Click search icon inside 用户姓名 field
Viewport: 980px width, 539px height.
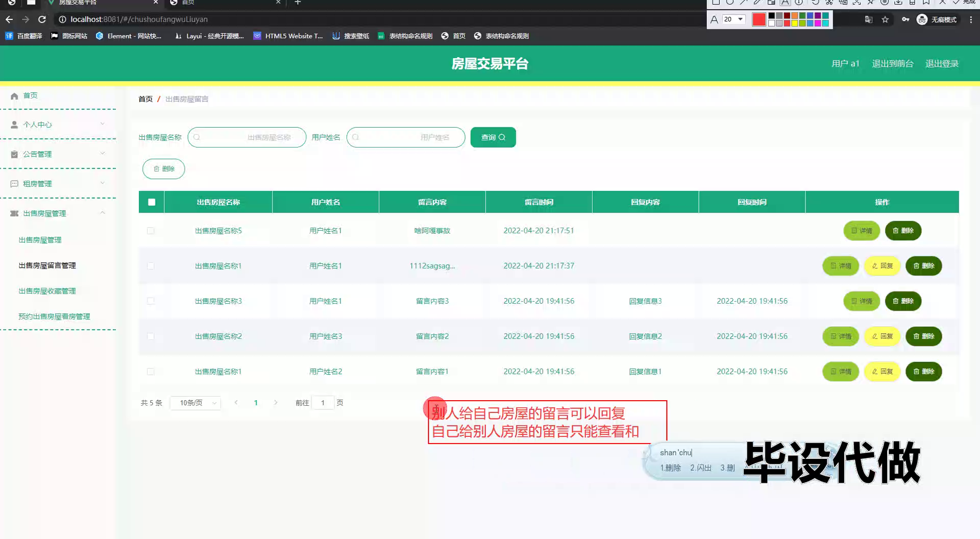point(356,137)
